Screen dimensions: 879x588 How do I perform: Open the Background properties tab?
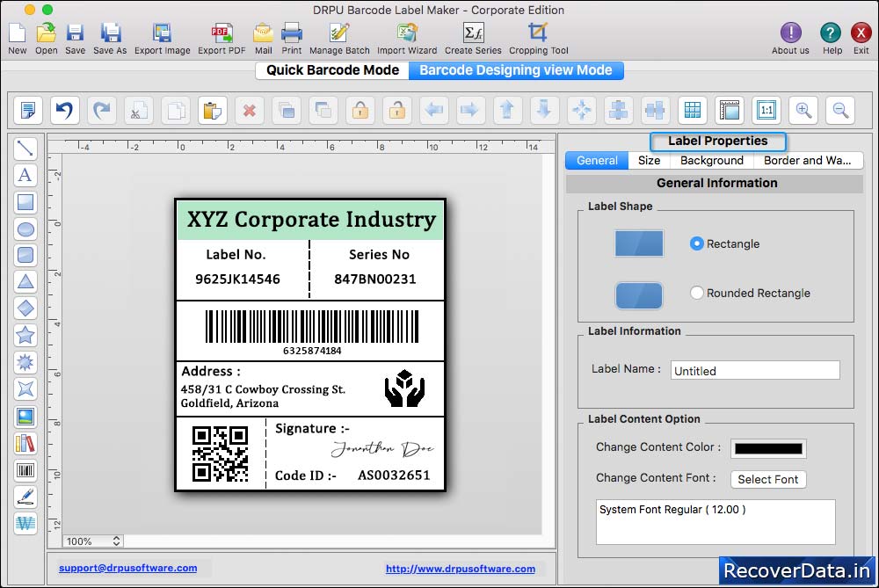[712, 160]
